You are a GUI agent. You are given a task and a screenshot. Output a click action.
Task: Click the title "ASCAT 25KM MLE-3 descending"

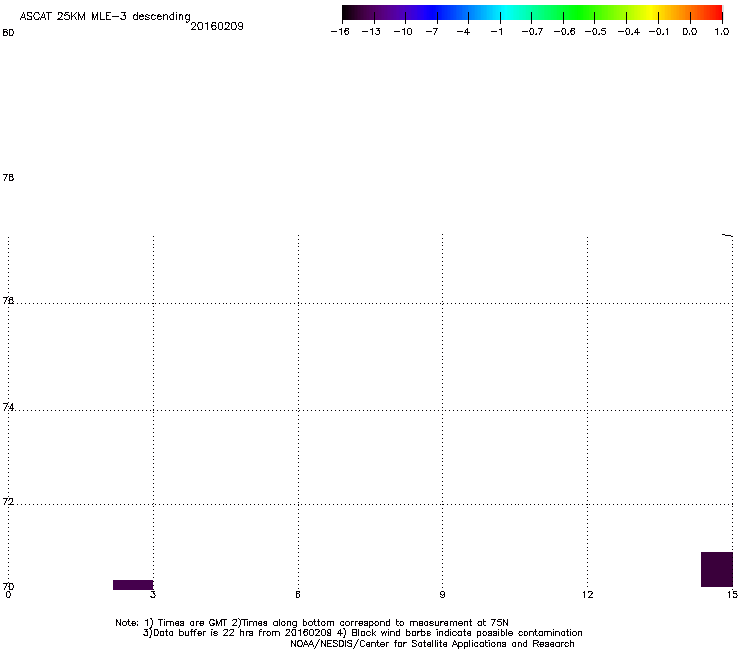coord(105,16)
